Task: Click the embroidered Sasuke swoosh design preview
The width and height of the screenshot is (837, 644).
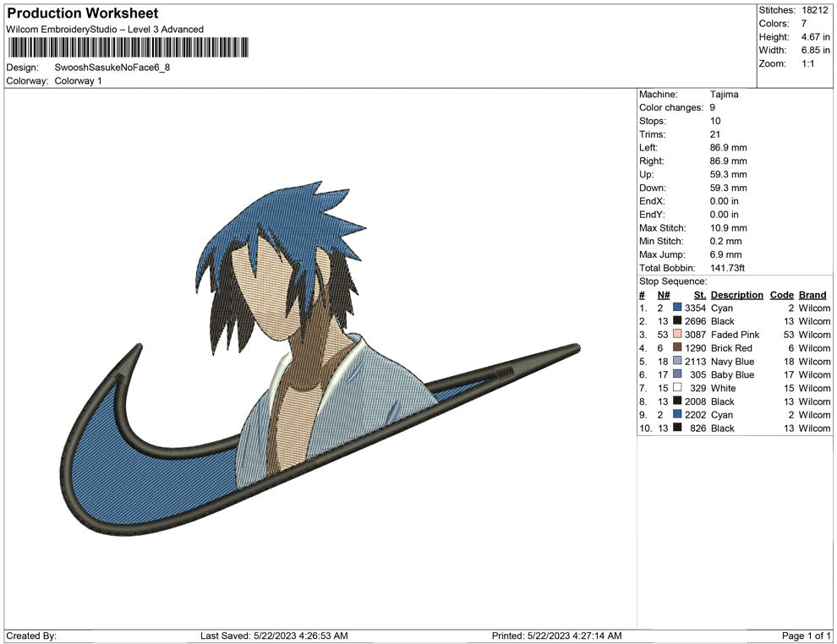Action: coord(320,358)
